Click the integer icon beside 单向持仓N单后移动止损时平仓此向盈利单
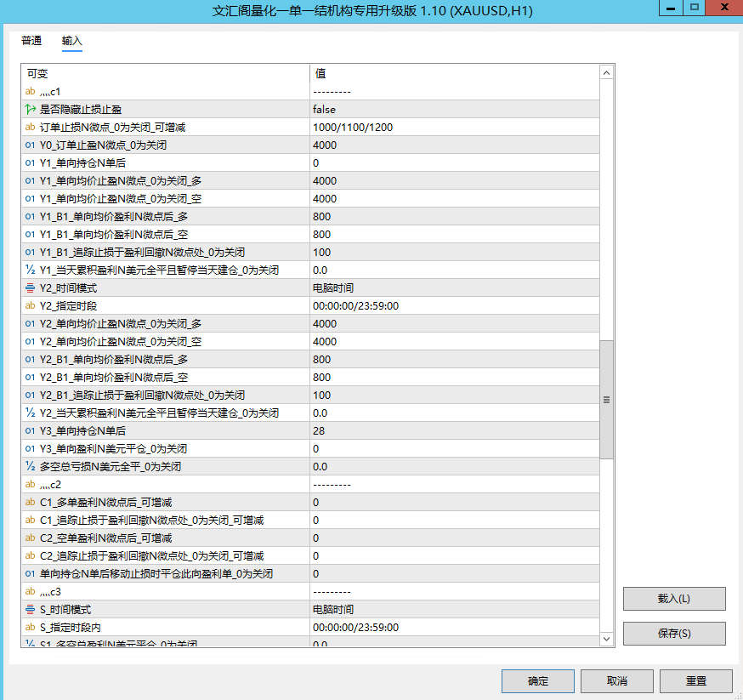The image size is (743, 700). pyautogui.click(x=31, y=573)
